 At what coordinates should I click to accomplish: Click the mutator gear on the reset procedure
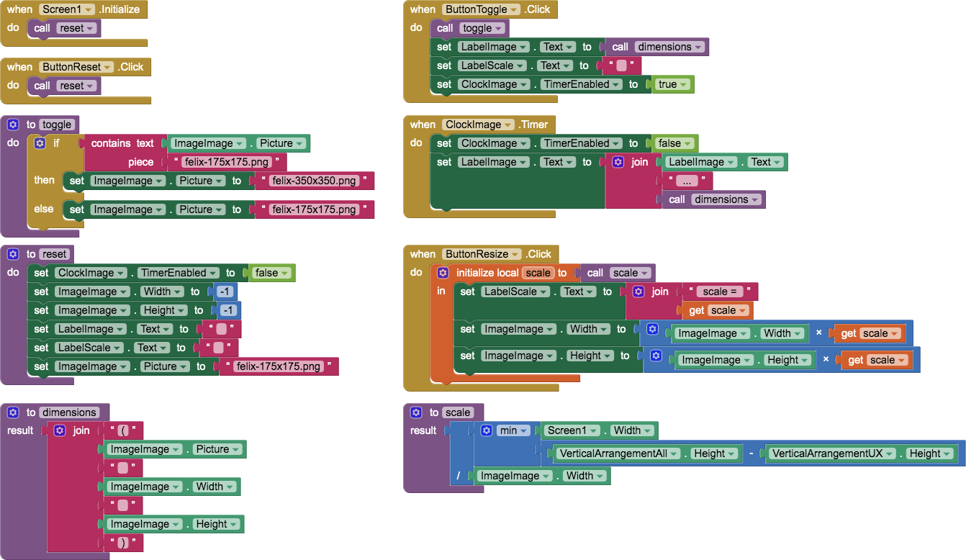tap(13, 253)
